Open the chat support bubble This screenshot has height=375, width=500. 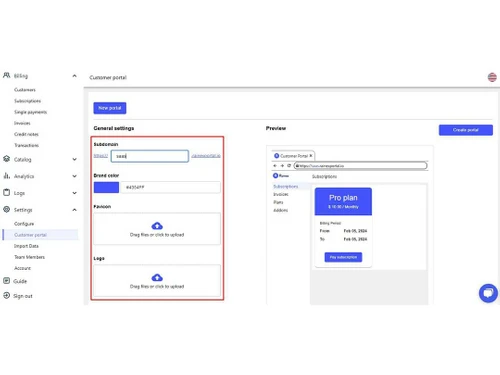pos(488,293)
